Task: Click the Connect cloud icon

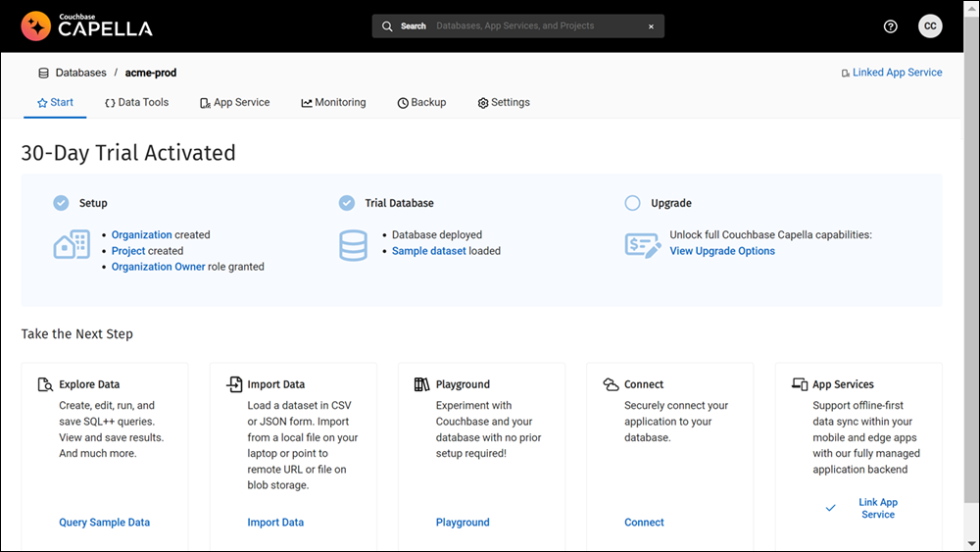Action: (x=611, y=384)
